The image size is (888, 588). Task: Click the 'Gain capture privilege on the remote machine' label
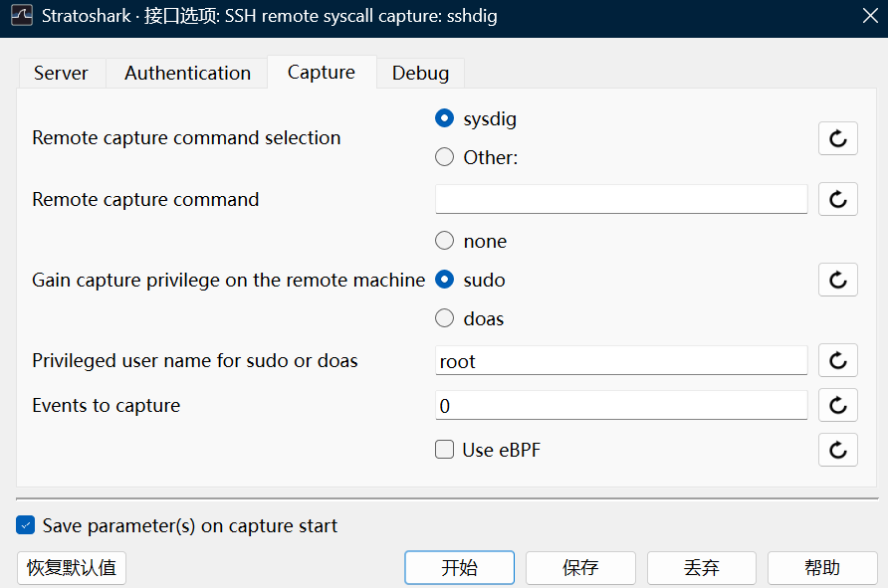click(x=228, y=280)
